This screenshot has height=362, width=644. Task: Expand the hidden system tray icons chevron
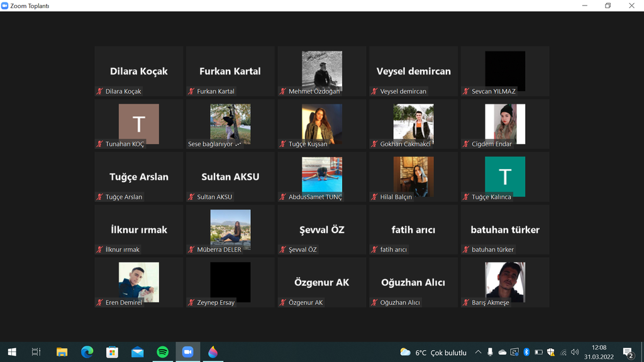[478, 352]
